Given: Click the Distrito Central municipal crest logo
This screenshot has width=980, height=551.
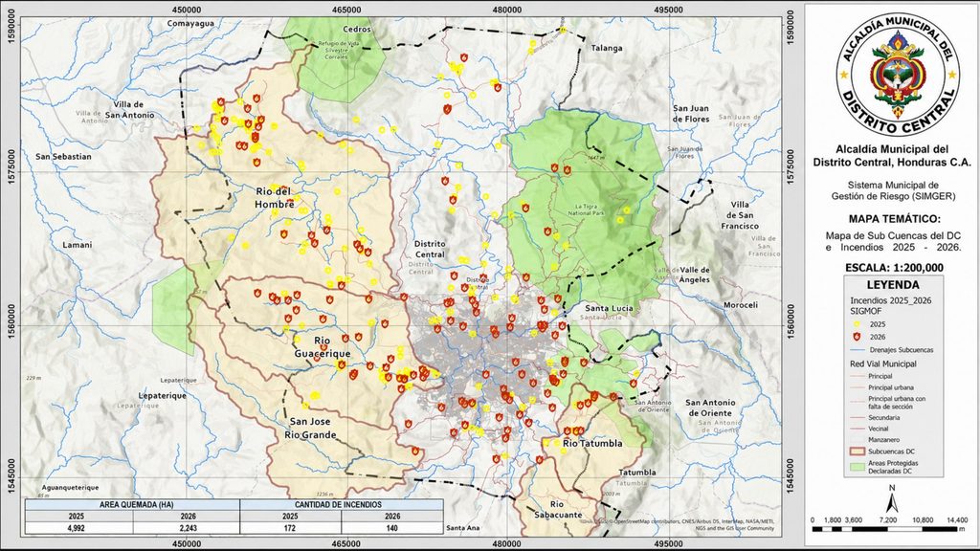Looking at the screenshot, I should coord(898,74).
